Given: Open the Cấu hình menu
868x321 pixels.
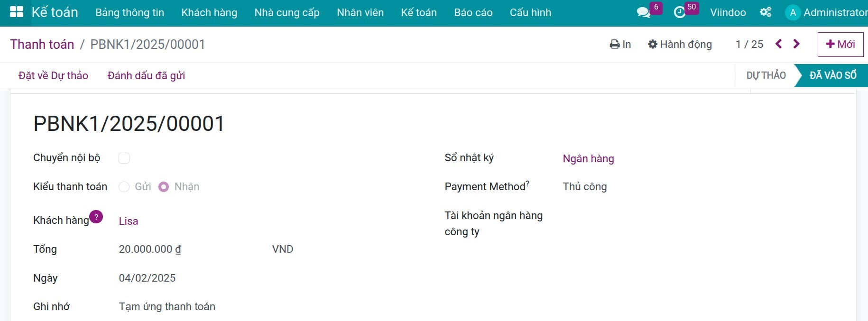Looking at the screenshot, I should point(530,12).
